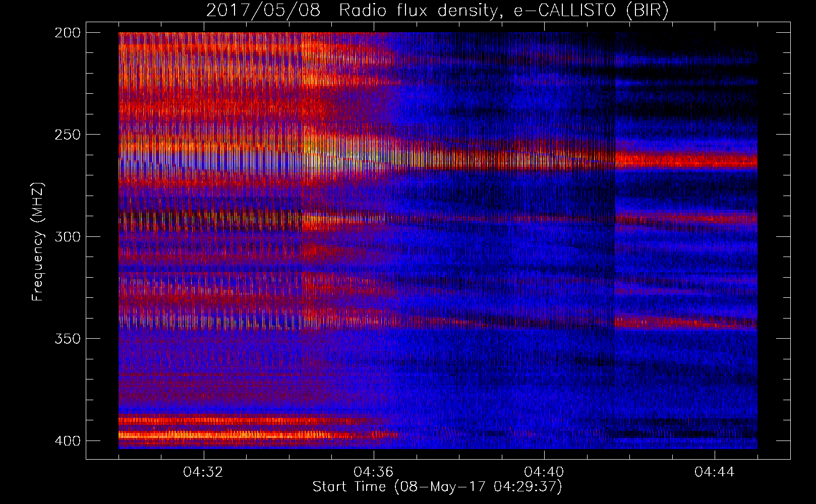This screenshot has width=816, height=504.
Task: Click the 400 frequency tick label
Action: click(67, 441)
